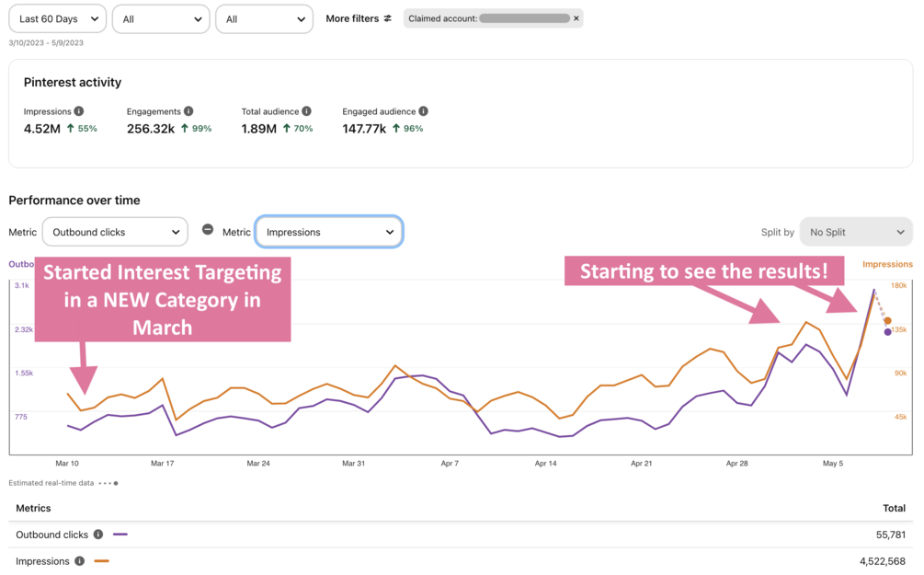Click the Total audience info icon
Image resolution: width=924 pixels, height=575 pixels.
coord(306,111)
